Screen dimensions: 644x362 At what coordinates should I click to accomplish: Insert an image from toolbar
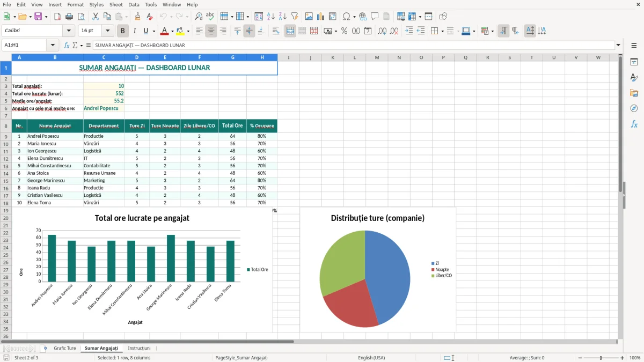click(x=309, y=17)
